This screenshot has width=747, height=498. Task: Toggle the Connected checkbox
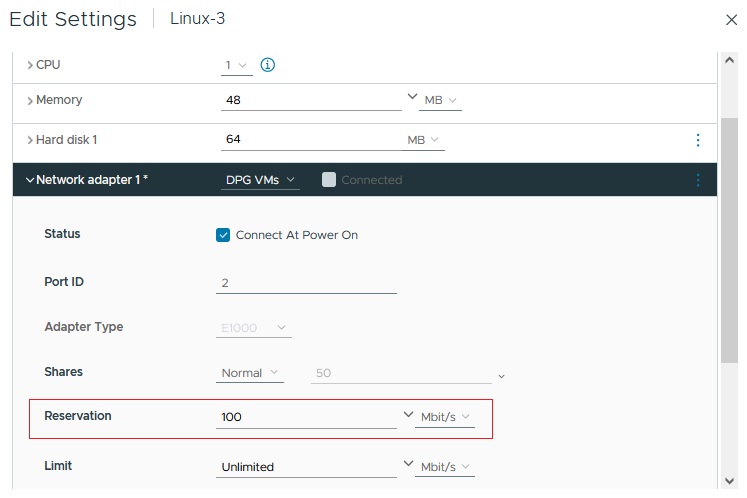[329, 180]
